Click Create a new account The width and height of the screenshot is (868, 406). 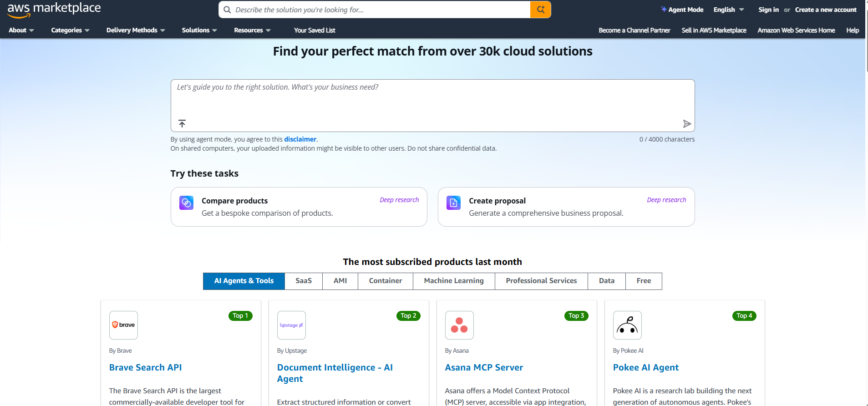coord(826,10)
